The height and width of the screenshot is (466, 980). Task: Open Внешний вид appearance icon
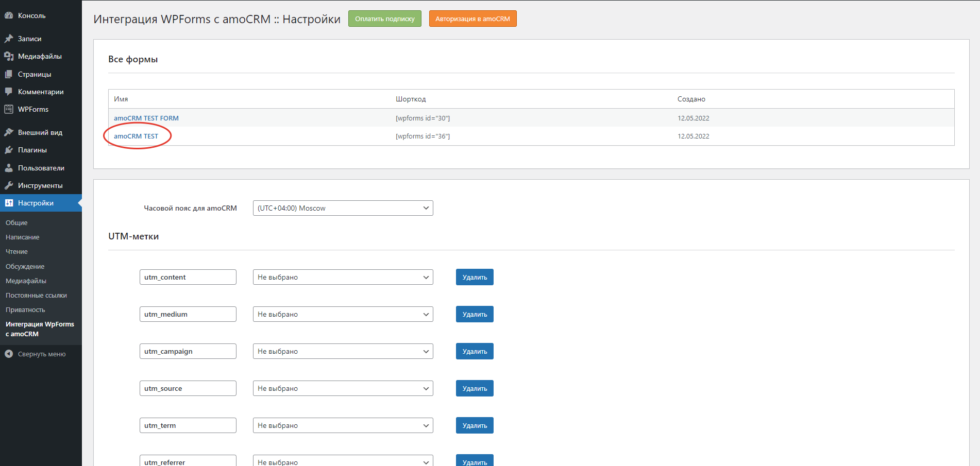[9, 132]
